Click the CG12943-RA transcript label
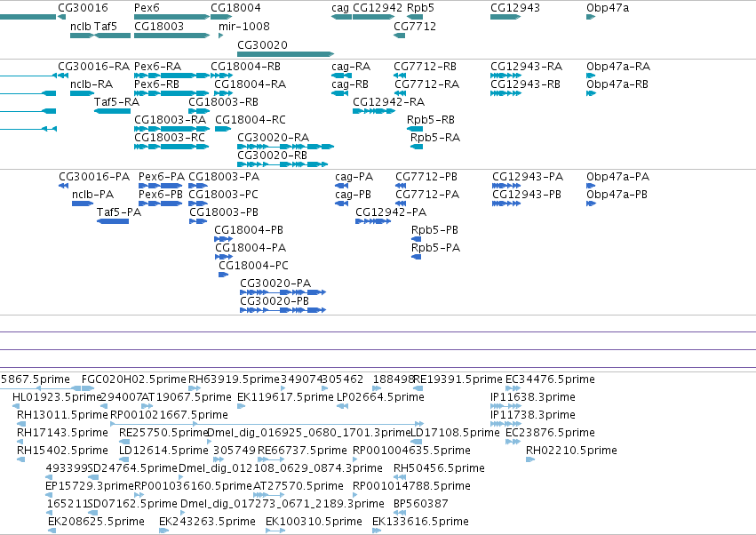Image resolution: width=756 pixels, height=535 pixels. (526, 66)
